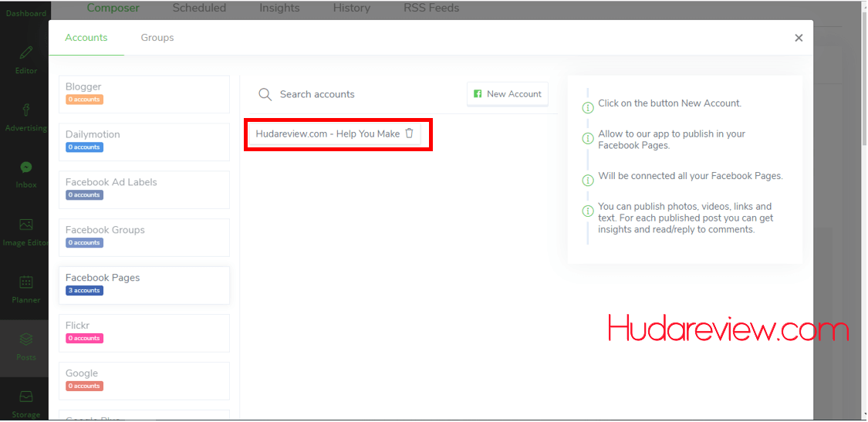Delete the Hudareview.com account with trash icon

pyautogui.click(x=409, y=133)
